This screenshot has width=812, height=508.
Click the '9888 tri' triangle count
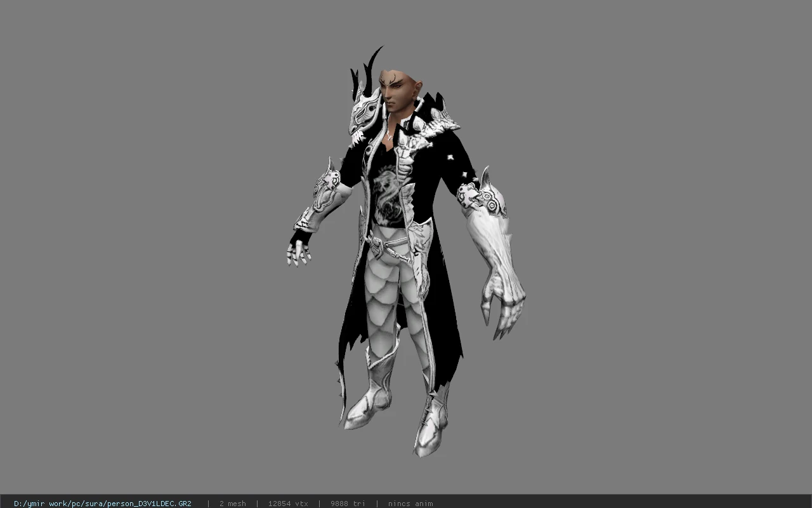(x=348, y=504)
